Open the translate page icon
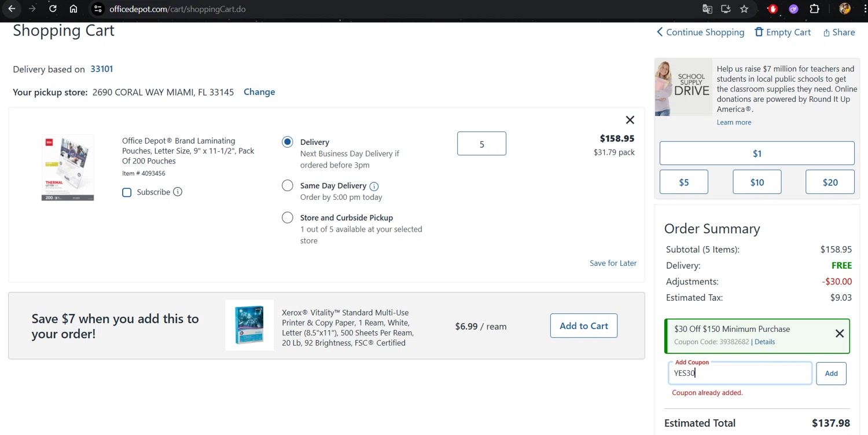The width and height of the screenshot is (868, 435). (x=707, y=9)
